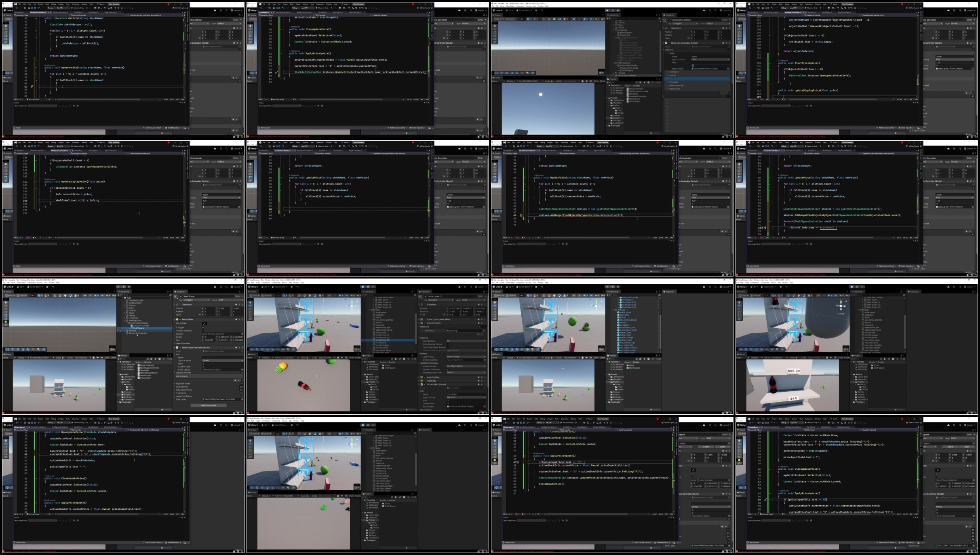The width and height of the screenshot is (980, 555).
Task: Click Shelf Space Controller (Script) component icon
Action: (x=177, y=348)
